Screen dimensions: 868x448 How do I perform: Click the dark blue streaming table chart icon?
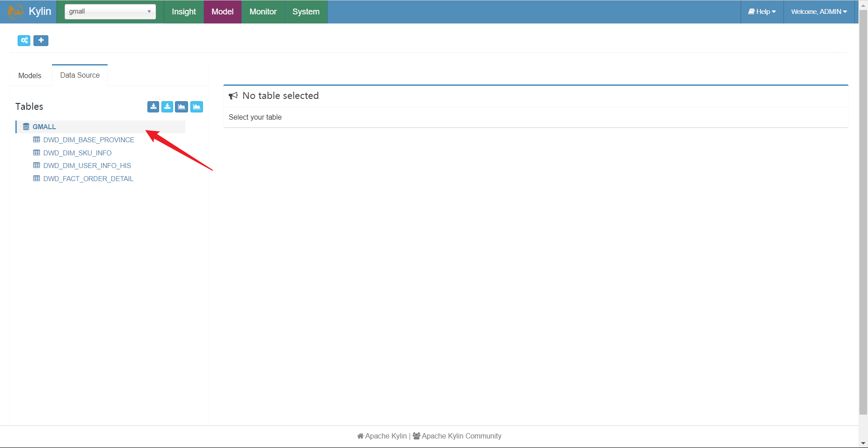click(x=182, y=107)
